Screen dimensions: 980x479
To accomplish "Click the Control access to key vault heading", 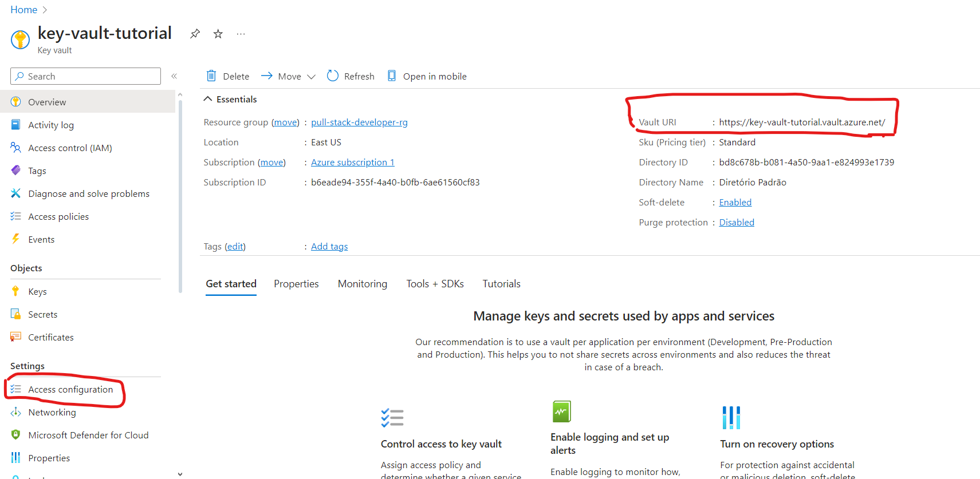I will (x=441, y=444).
